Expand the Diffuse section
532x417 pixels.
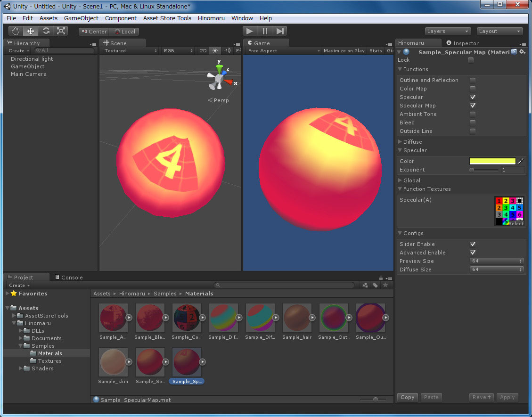tap(400, 142)
